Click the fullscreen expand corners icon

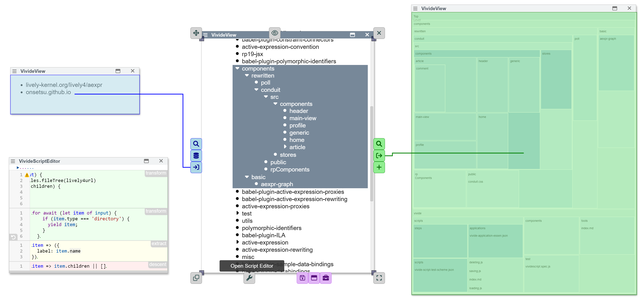pyautogui.click(x=379, y=278)
